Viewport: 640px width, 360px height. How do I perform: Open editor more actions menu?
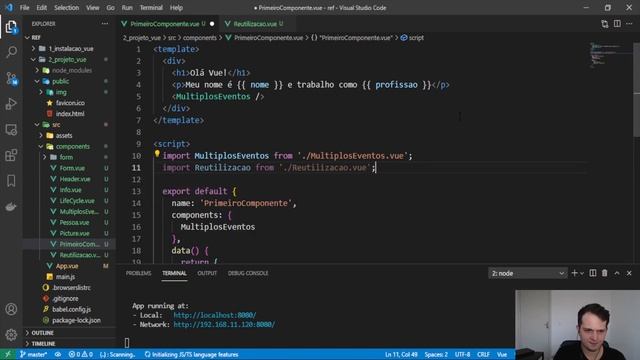click(x=629, y=24)
